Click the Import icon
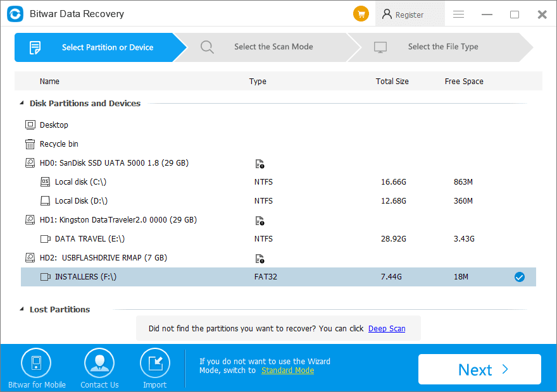557x392 pixels. [x=155, y=363]
